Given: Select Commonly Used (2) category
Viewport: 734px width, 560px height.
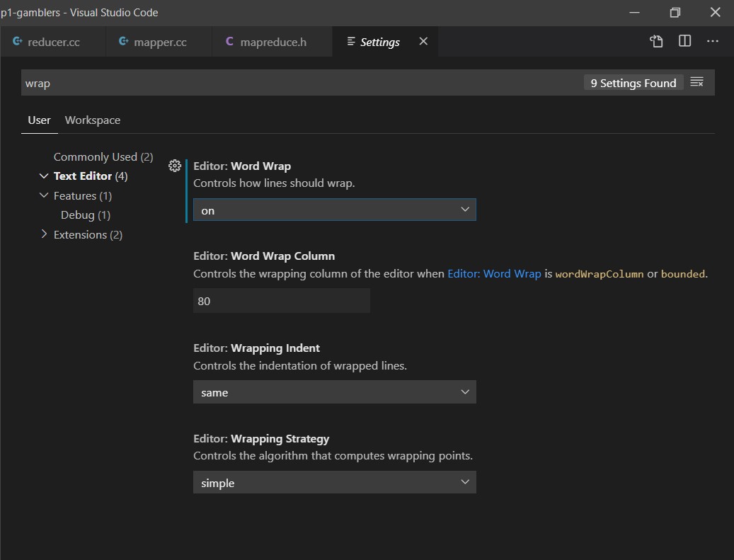Looking at the screenshot, I should (103, 157).
